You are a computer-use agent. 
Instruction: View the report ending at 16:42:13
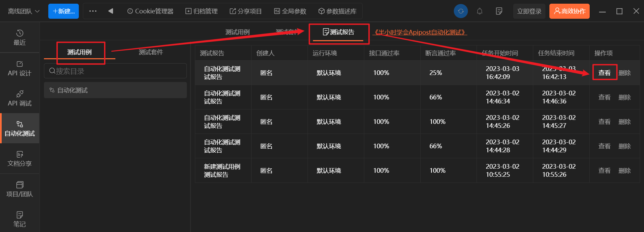pos(604,73)
